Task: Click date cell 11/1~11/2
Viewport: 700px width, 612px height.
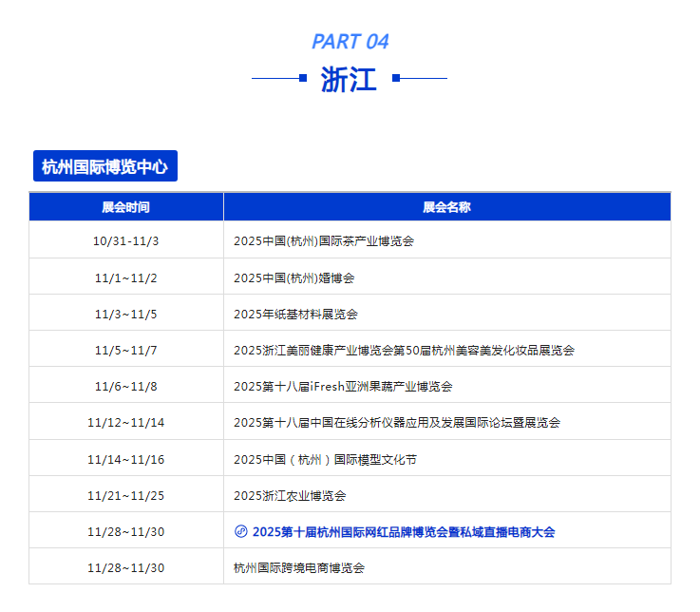Action: pos(126,278)
